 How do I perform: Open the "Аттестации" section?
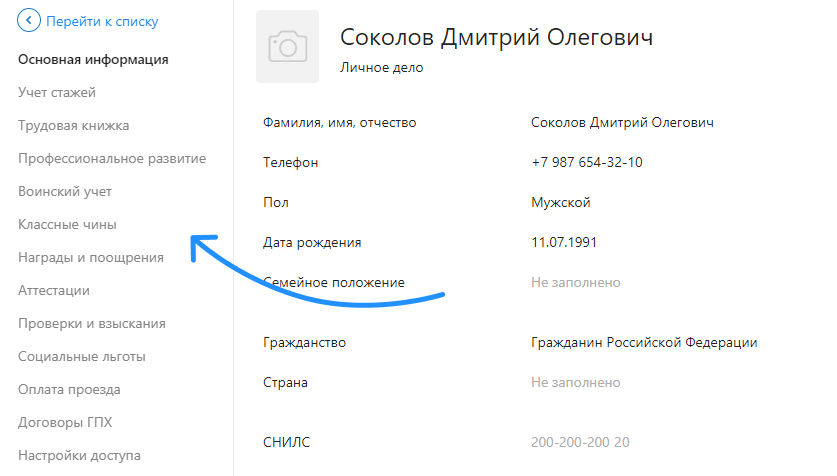(x=54, y=291)
